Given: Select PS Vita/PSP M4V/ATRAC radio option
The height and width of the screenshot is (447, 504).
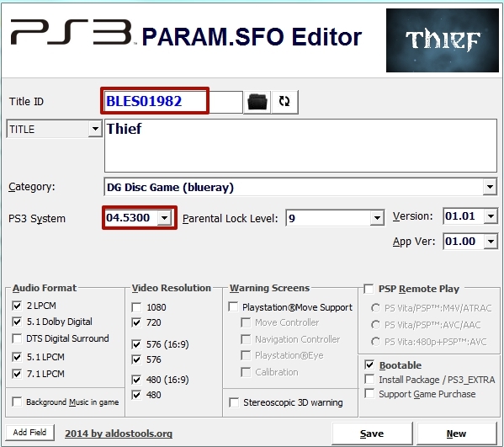Looking at the screenshot, I should [375, 308].
